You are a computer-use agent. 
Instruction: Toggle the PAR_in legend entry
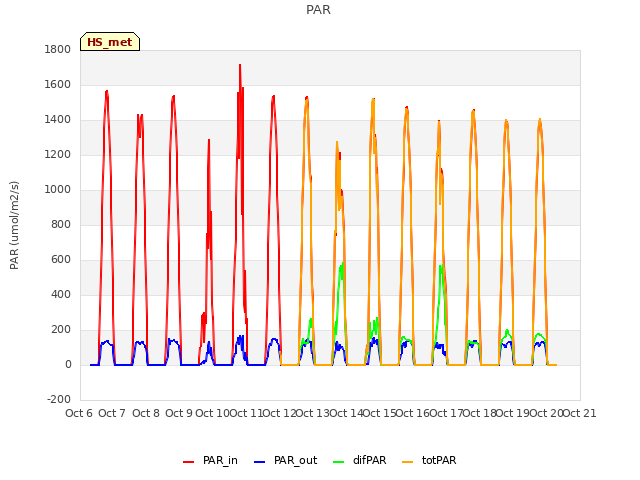[x=210, y=460]
